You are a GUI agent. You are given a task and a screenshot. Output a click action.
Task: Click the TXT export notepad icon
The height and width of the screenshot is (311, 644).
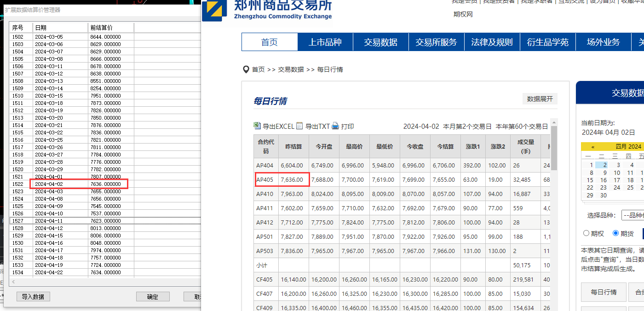300,126
